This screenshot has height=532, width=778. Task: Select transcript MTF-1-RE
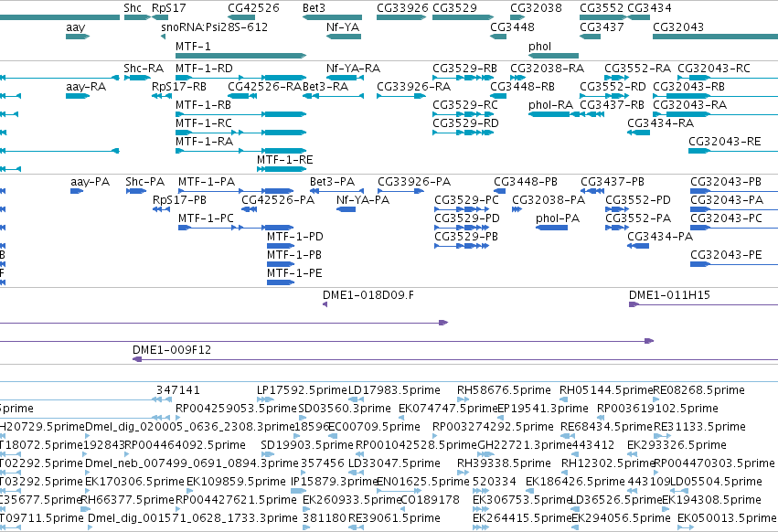pyautogui.click(x=282, y=169)
